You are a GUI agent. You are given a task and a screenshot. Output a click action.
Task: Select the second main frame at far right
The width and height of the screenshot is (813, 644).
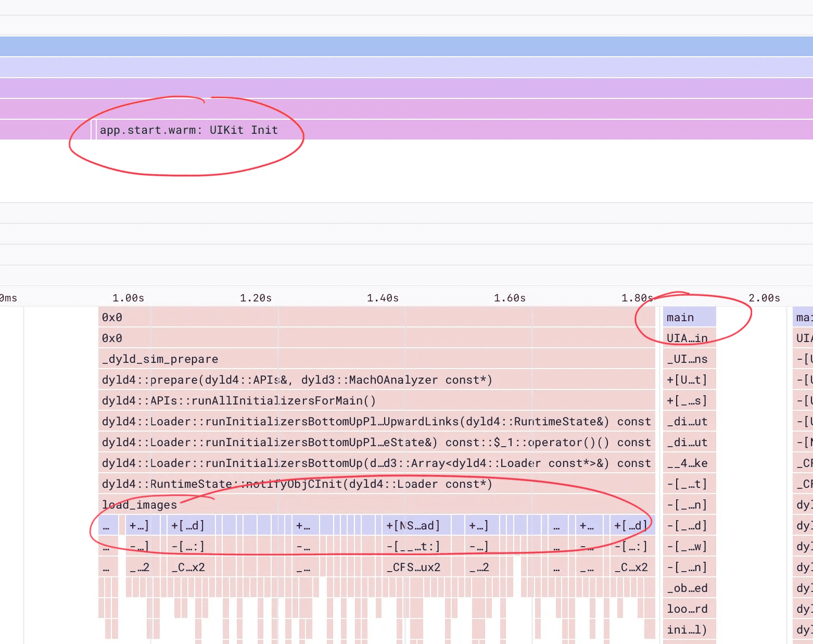tap(803, 317)
